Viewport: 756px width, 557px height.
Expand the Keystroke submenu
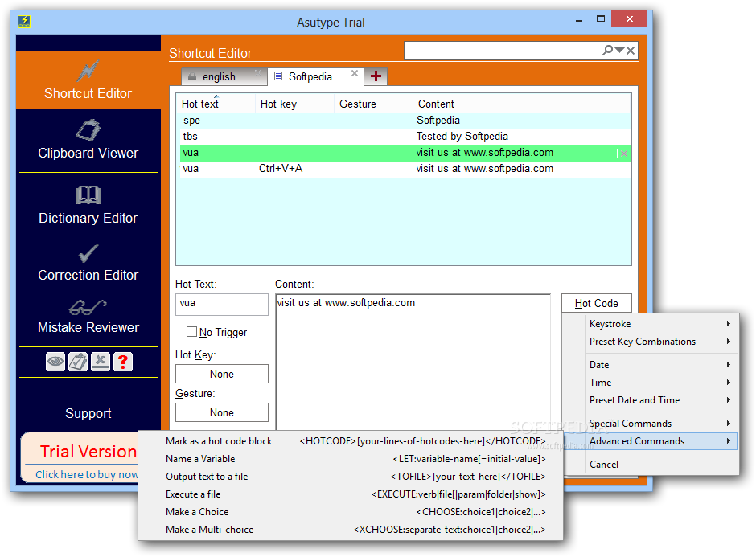pos(659,324)
